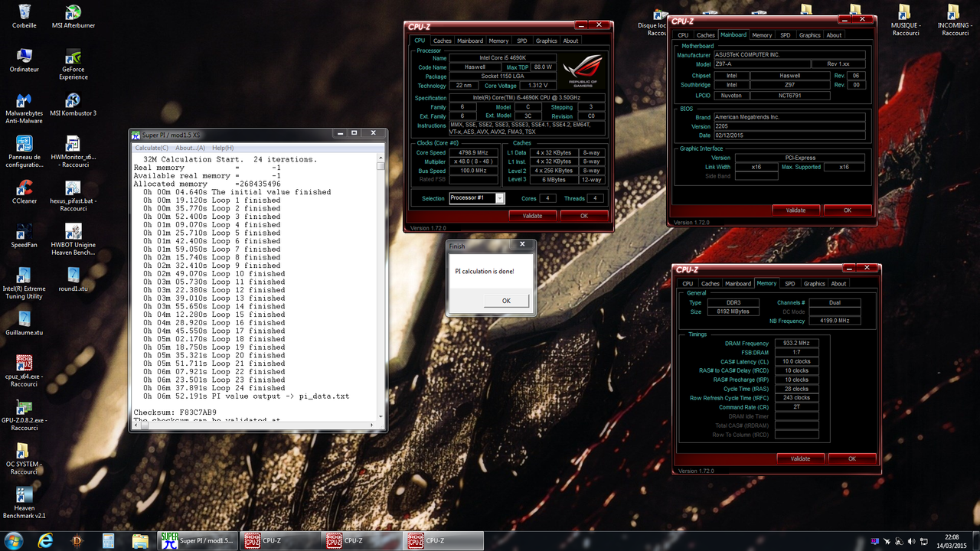Open CCleaner desktop icon
Screen dimensions: 980x551
[24, 192]
